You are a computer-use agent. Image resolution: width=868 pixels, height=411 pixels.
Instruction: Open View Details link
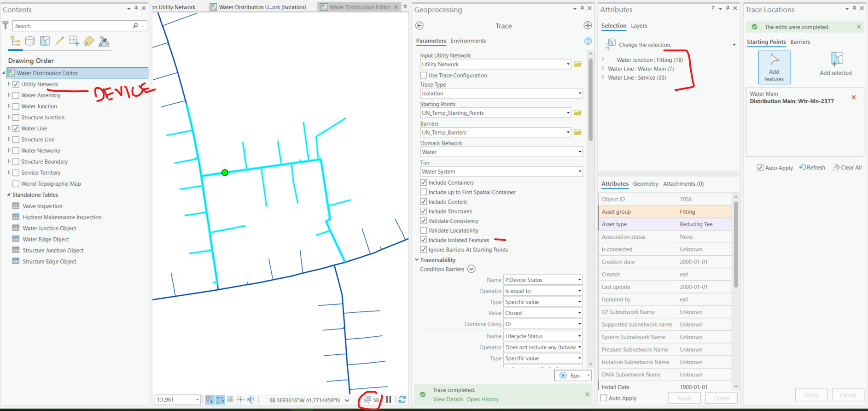pyautogui.click(x=448, y=399)
